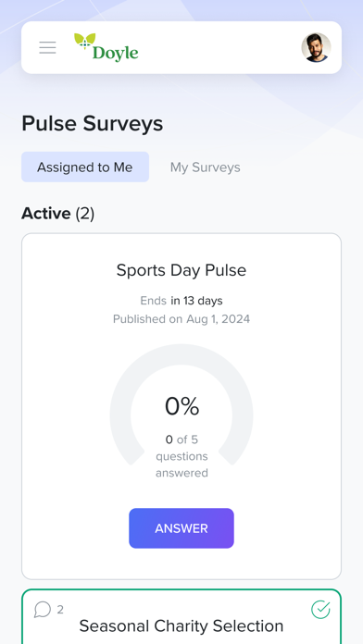Switch to the Assigned to Me tab
The width and height of the screenshot is (363, 644).
[x=85, y=167]
